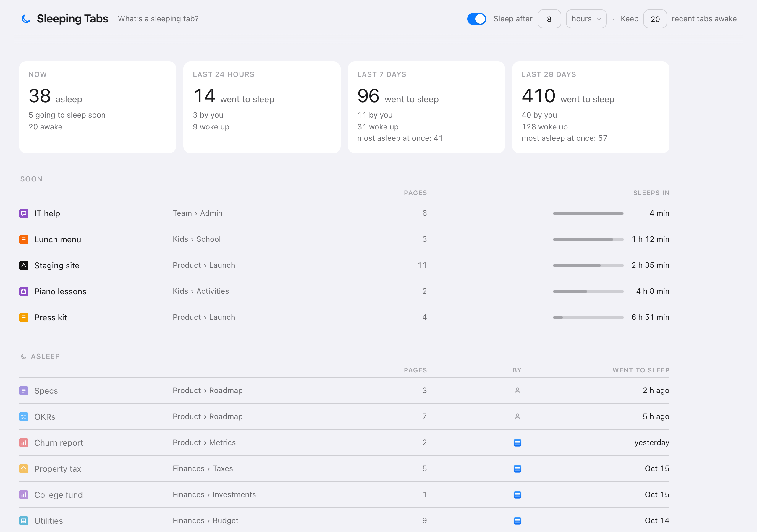Select the NOW 38 asleep card

98,107
